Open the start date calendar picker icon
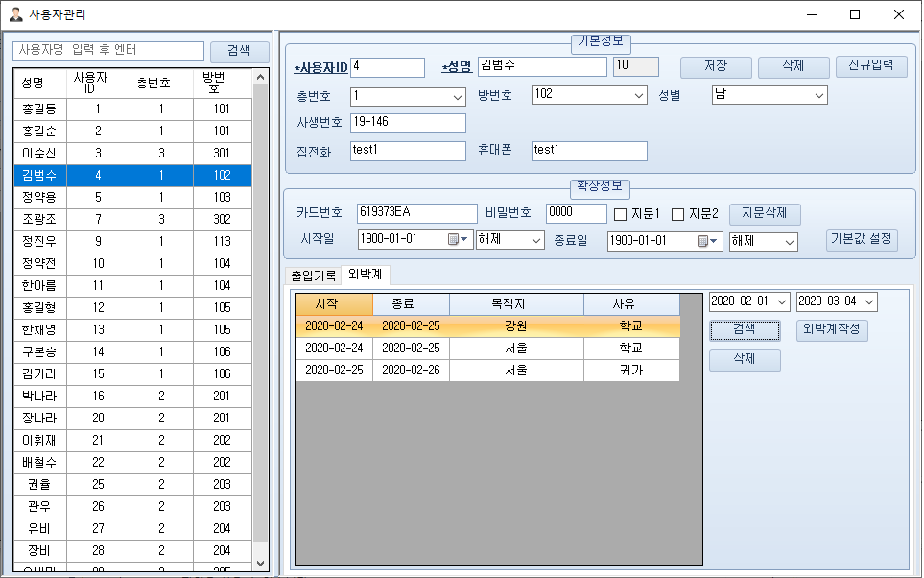Screen dimensions: 924x578 point(454,240)
